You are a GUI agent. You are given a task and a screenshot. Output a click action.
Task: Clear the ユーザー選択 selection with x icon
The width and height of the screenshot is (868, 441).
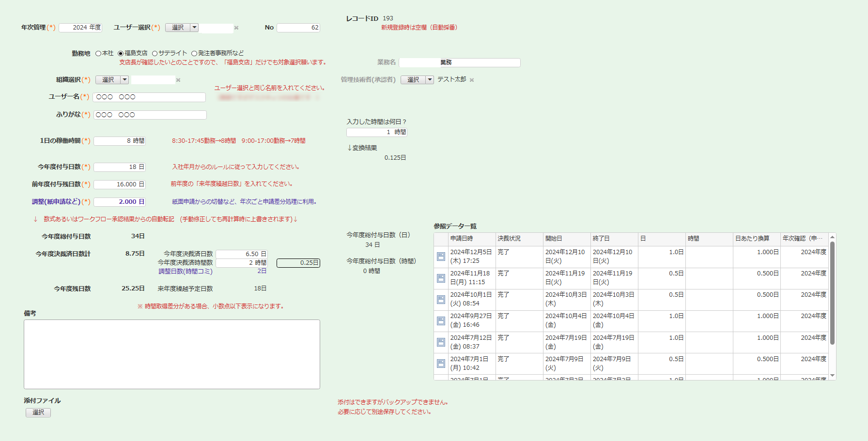[236, 28]
